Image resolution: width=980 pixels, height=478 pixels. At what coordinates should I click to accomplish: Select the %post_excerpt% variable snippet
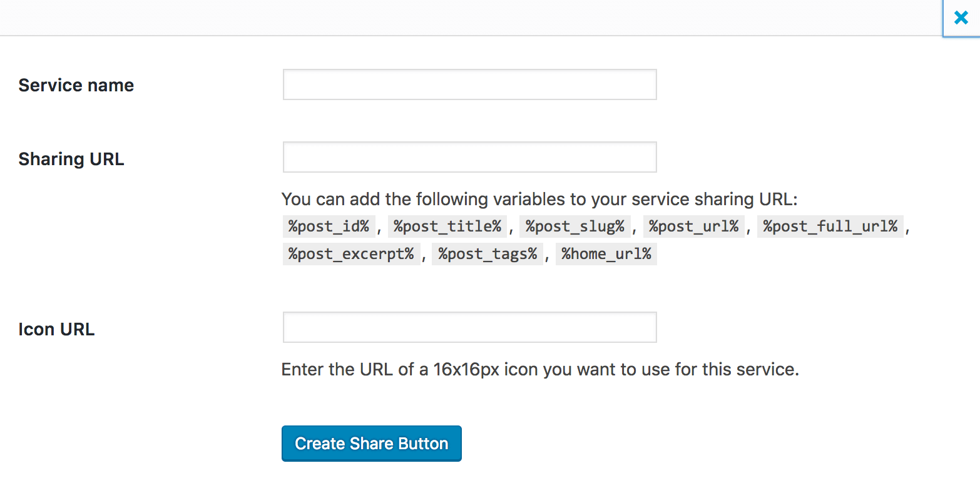pyautogui.click(x=351, y=254)
